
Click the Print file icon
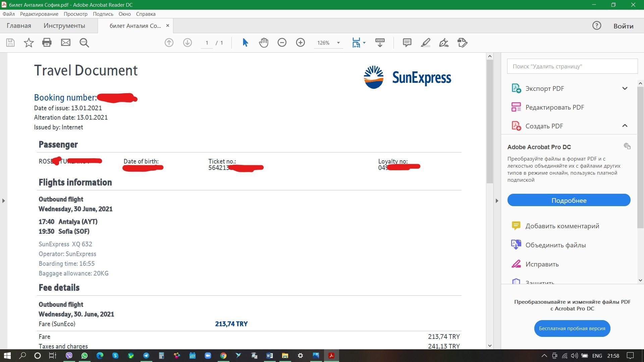(x=47, y=43)
